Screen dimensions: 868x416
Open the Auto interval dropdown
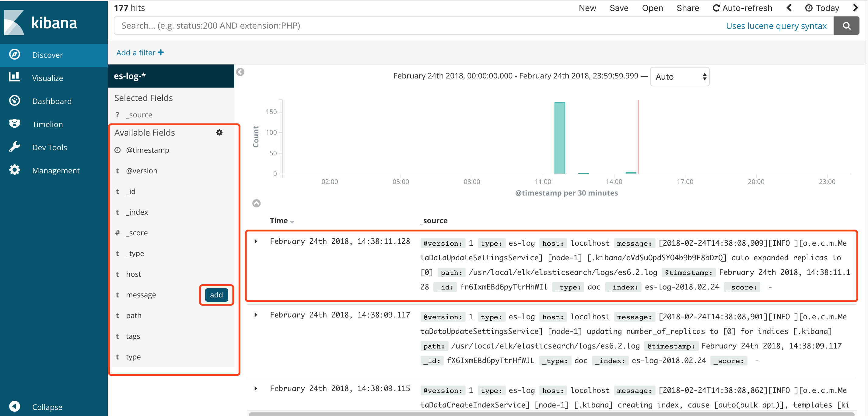(679, 77)
